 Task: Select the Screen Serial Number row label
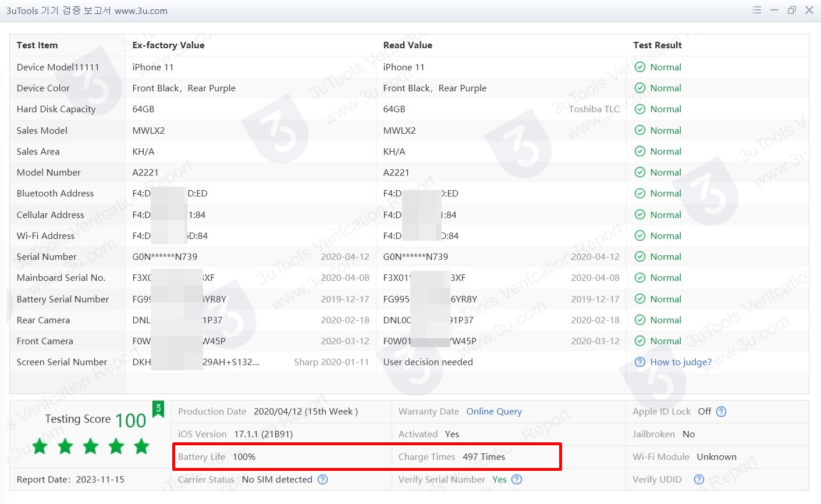(x=62, y=362)
